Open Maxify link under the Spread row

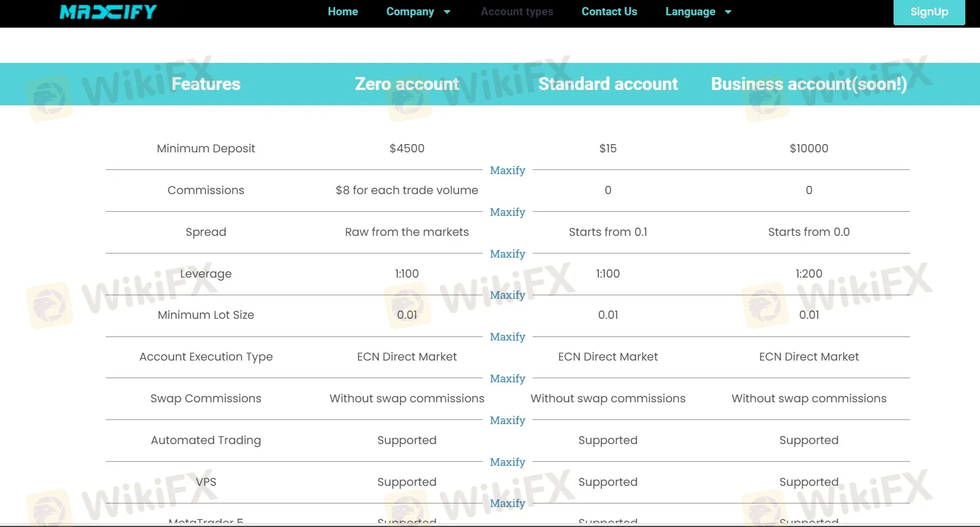point(507,254)
